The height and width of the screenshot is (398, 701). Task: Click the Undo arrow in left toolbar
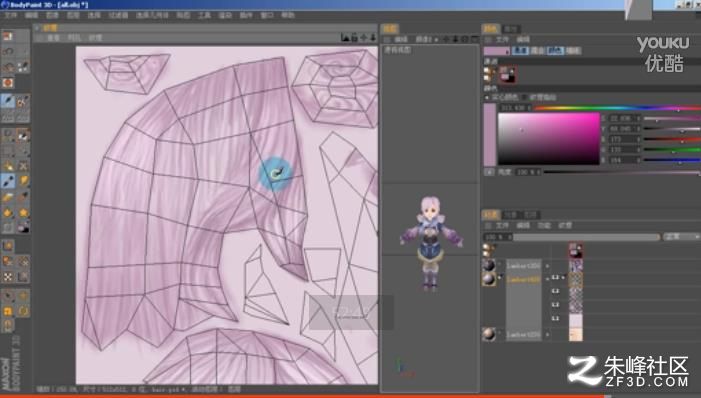[x=8, y=52]
